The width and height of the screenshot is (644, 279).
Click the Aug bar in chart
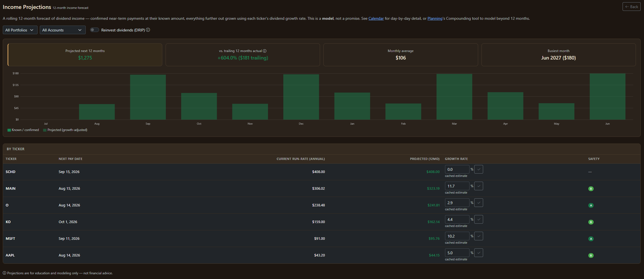coord(97,112)
